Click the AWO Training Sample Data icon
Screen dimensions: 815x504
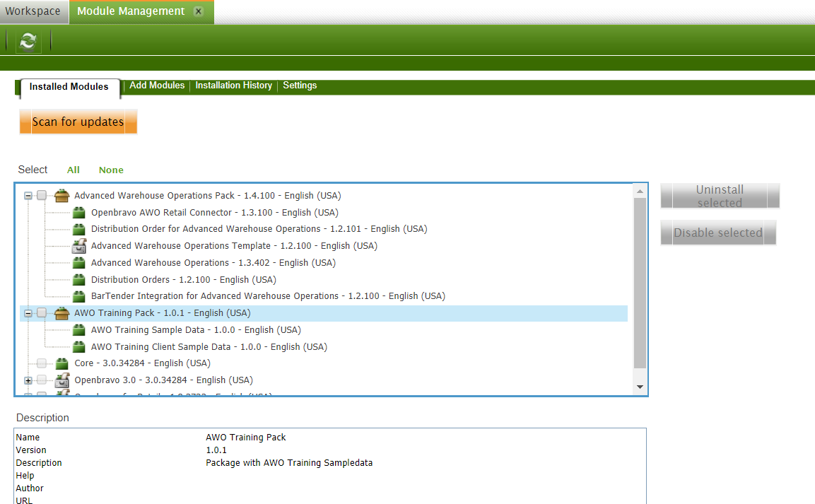[x=79, y=330]
